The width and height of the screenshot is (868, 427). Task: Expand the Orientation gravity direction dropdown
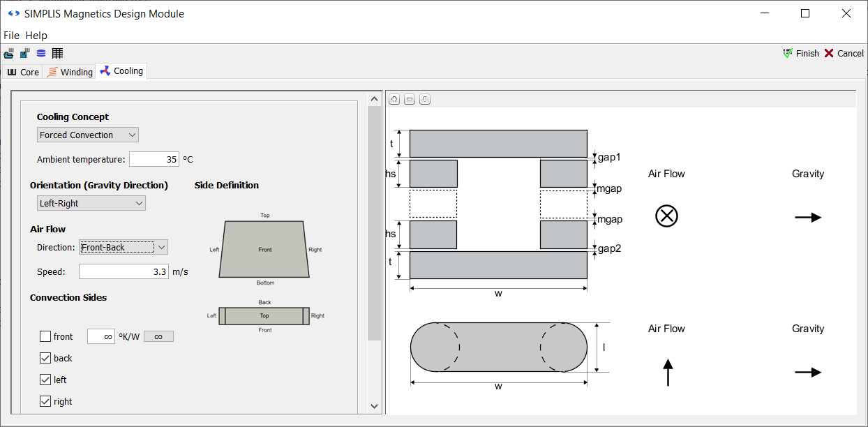[x=91, y=203]
